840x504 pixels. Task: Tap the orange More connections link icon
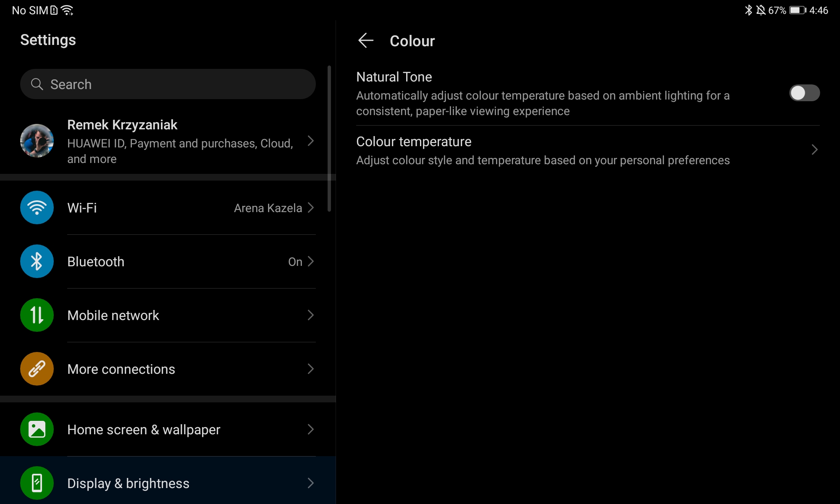[x=37, y=369]
